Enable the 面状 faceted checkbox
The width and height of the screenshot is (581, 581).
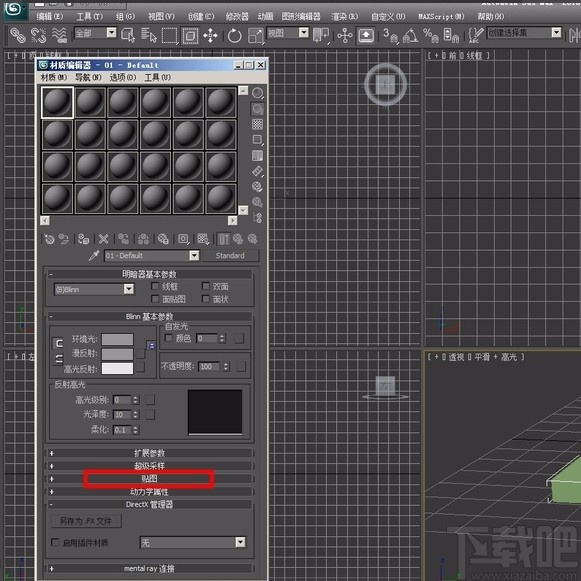(206, 299)
